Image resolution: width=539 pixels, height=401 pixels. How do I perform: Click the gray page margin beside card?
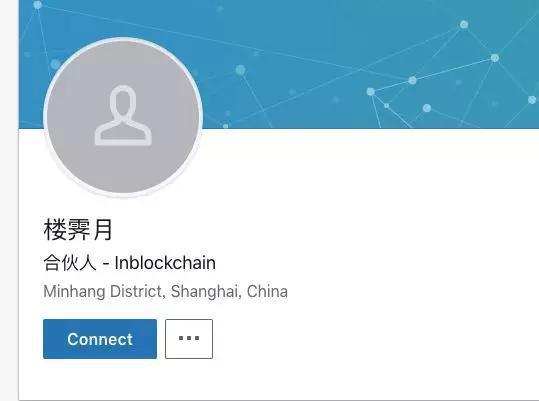9,200
